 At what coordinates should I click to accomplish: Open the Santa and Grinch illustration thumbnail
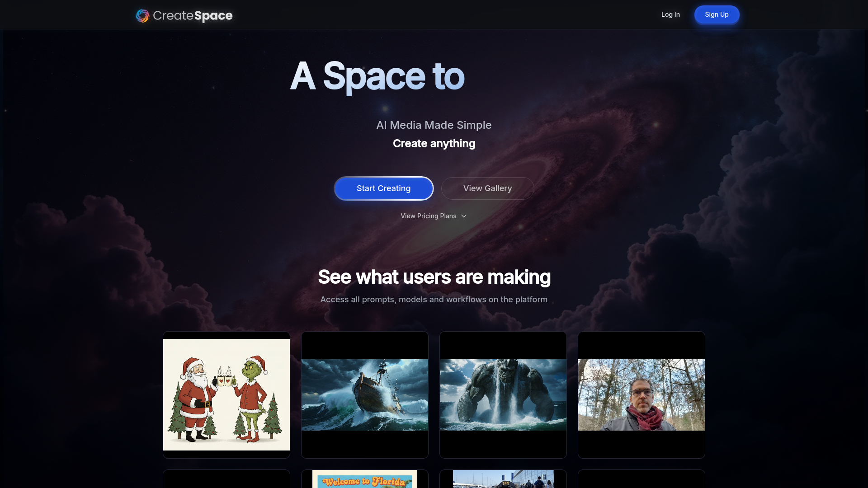pos(226,394)
